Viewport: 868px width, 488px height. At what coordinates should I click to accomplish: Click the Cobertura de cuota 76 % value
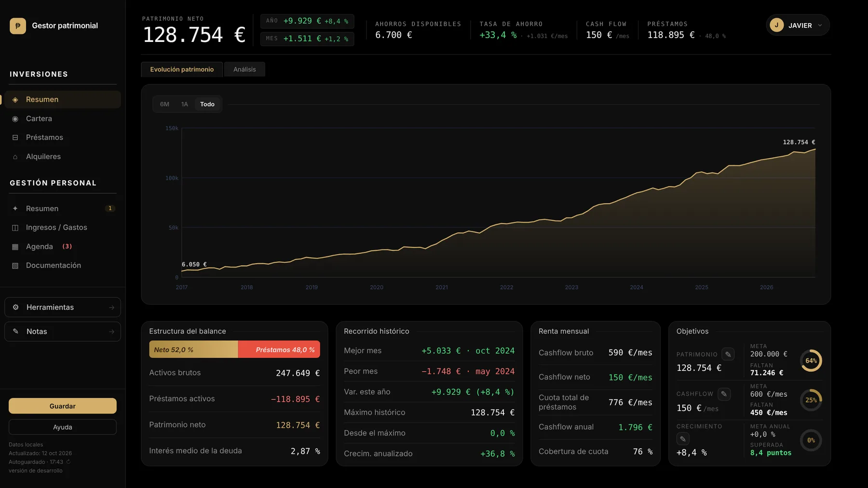click(x=642, y=451)
